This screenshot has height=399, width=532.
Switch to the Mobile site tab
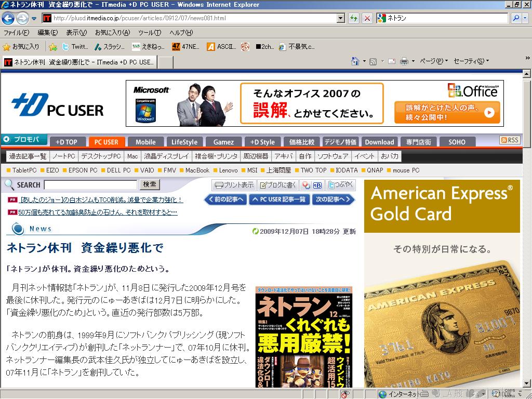(145, 142)
